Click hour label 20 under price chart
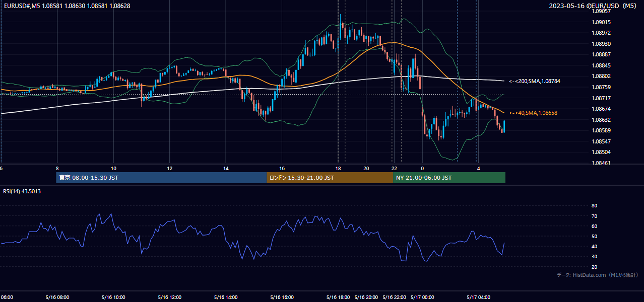This screenshot has height=302, width=644. click(366, 168)
